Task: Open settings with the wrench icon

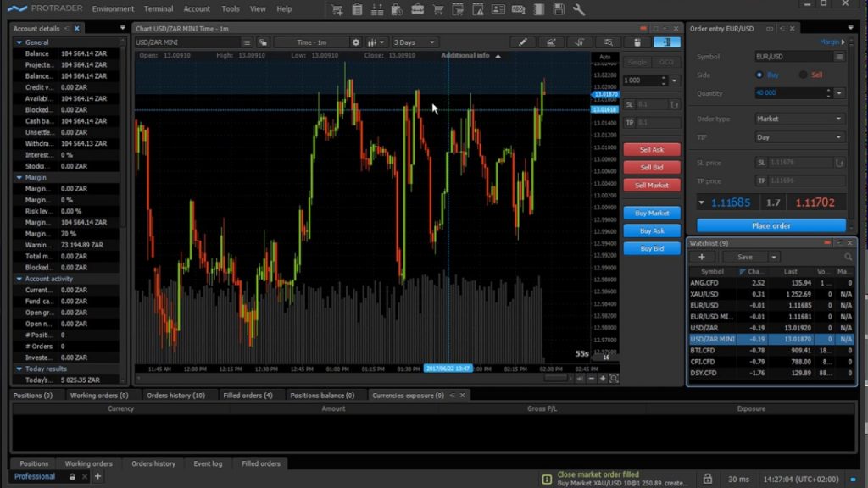Action: click(578, 9)
